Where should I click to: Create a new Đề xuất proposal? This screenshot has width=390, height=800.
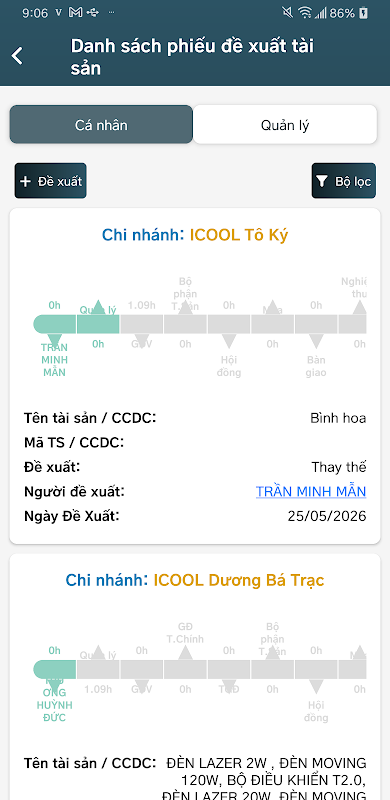(x=51, y=181)
